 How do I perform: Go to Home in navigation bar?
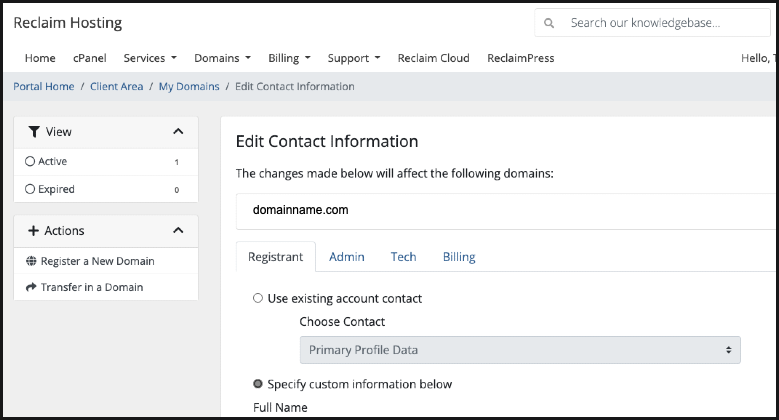pyautogui.click(x=40, y=58)
